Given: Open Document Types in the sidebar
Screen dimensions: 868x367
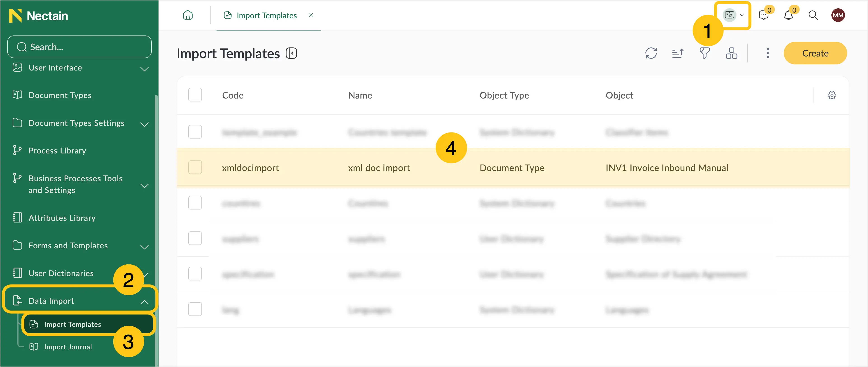Looking at the screenshot, I should 60,95.
